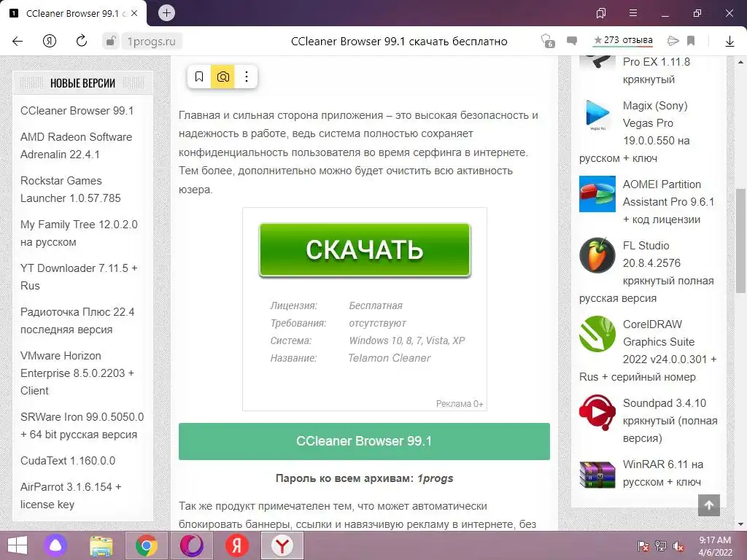Open File Explorer from taskbar
The height and width of the screenshot is (560, 747).
click(x=101, y=546)
